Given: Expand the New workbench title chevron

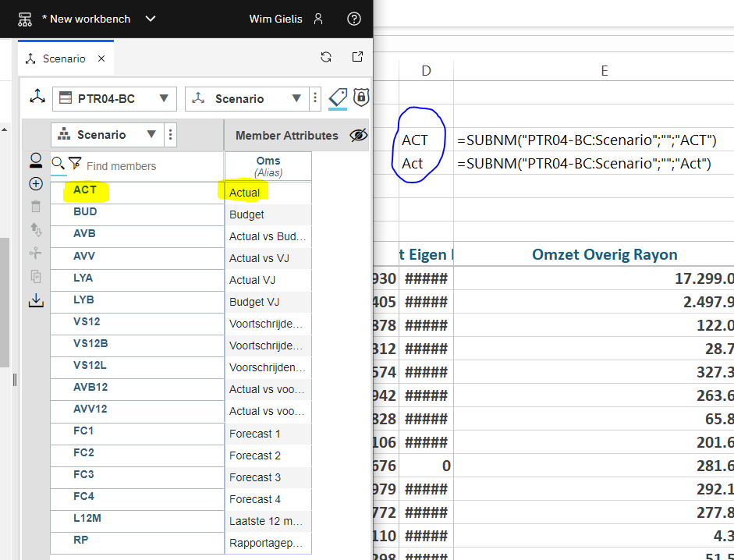Looking at the screenshot, I should click(150, 19).
